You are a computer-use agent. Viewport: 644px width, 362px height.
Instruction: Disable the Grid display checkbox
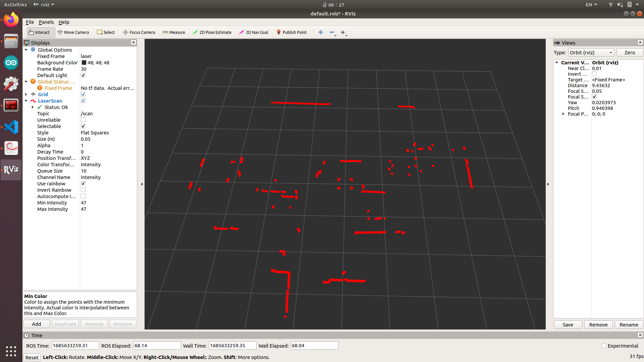pos(83,95)
